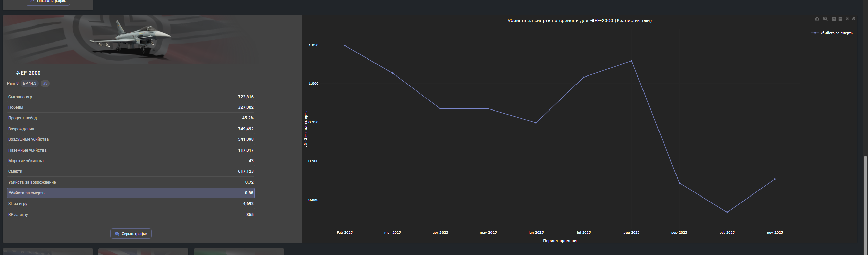The image size is (868, 255).
Task: Click the nov 2025 data point on chart
Action: tap(775, 179)
